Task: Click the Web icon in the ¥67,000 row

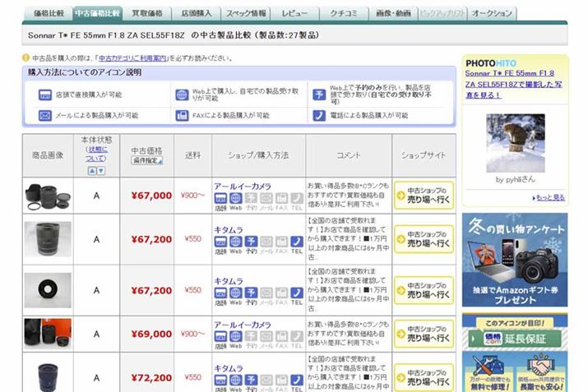Action: (236, 199)
